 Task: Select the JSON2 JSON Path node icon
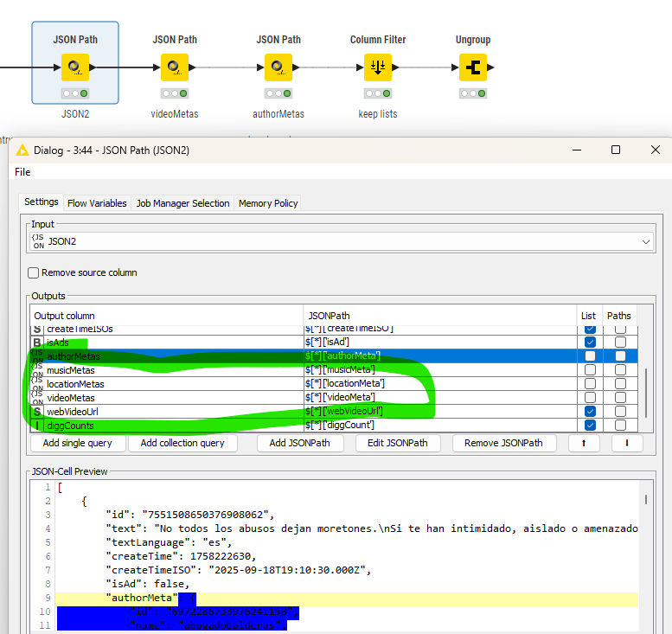(75, 67)
